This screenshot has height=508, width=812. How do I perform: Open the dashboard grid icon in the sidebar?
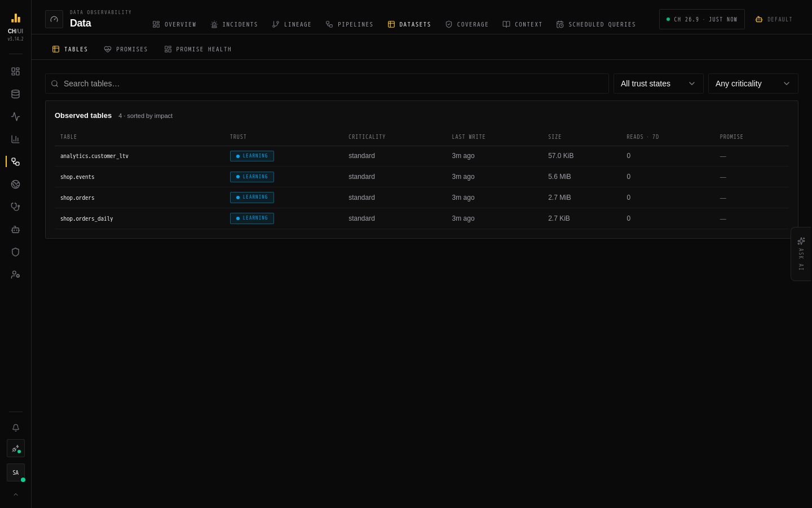tap(15, 72)
